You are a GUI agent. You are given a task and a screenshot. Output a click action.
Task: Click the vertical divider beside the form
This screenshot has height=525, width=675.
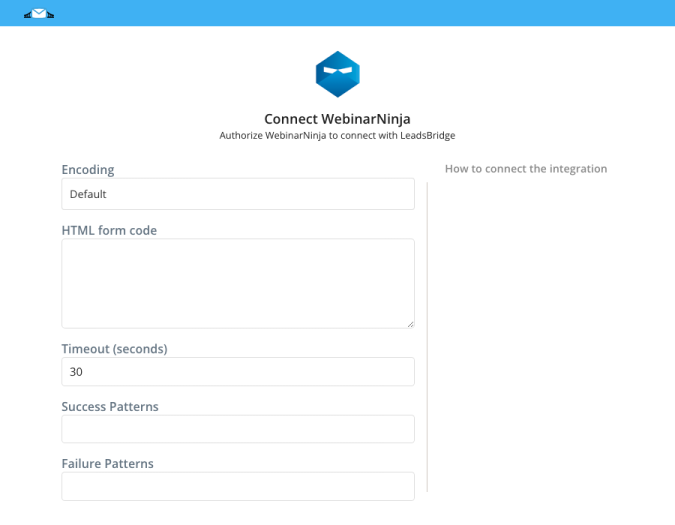427,337
